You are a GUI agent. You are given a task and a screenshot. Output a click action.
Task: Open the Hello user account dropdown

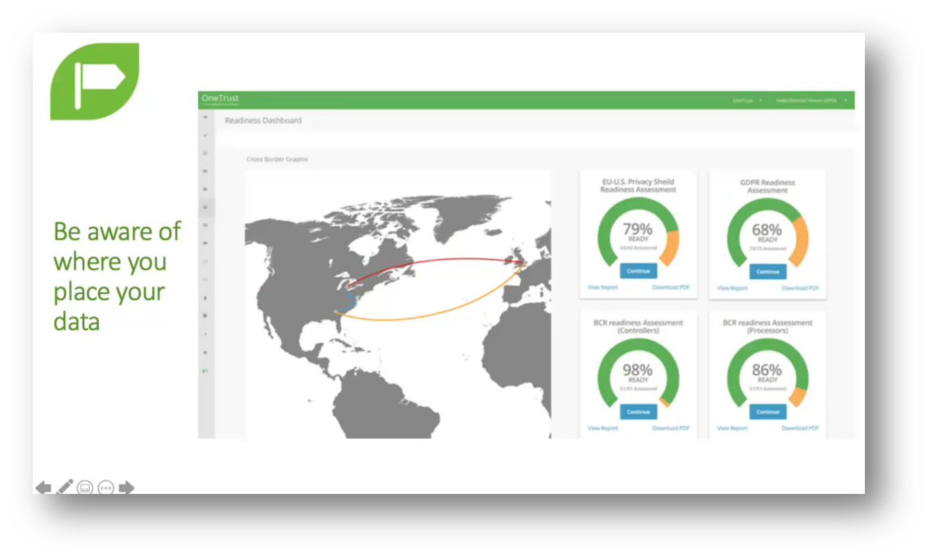[812, 100]
